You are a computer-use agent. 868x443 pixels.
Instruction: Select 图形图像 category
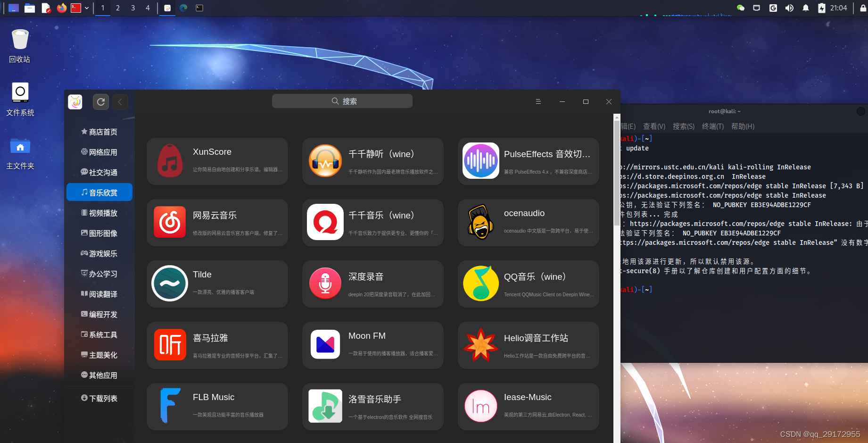point(99,233)
